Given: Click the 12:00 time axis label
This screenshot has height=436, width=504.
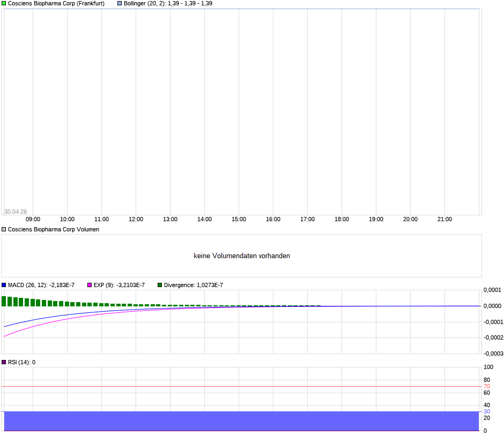Looking at the screenshot, I should pyautogui.click(x=136, y=219).
